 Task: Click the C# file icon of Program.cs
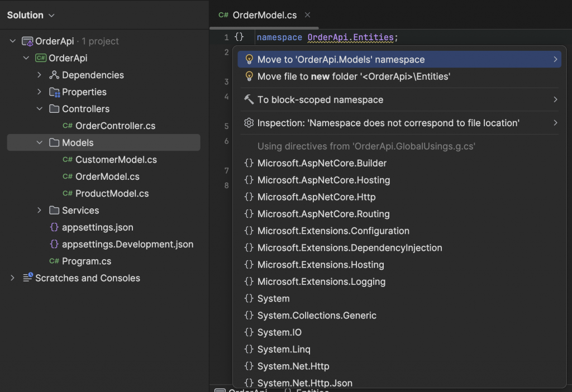pos(54,261)
